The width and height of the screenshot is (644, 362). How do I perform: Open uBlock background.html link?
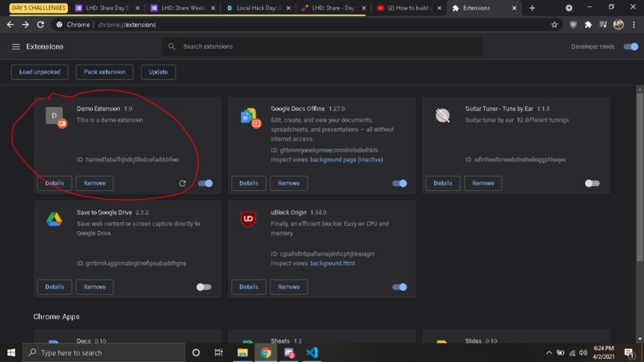tap(332, 264)
